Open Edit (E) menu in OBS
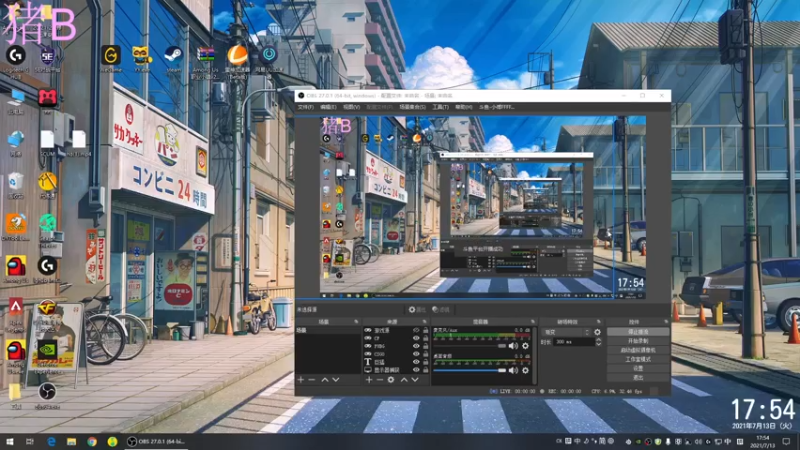Image resolution: width=800 pixels, height=450 pixels. pyautogui.click(x=328, y=107)
